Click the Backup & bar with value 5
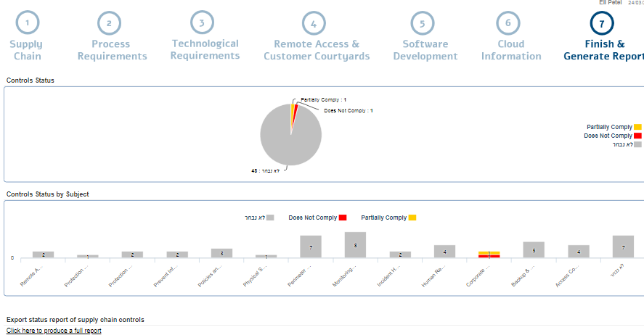Viewport: 644px width, 335px height. (534, 250)
